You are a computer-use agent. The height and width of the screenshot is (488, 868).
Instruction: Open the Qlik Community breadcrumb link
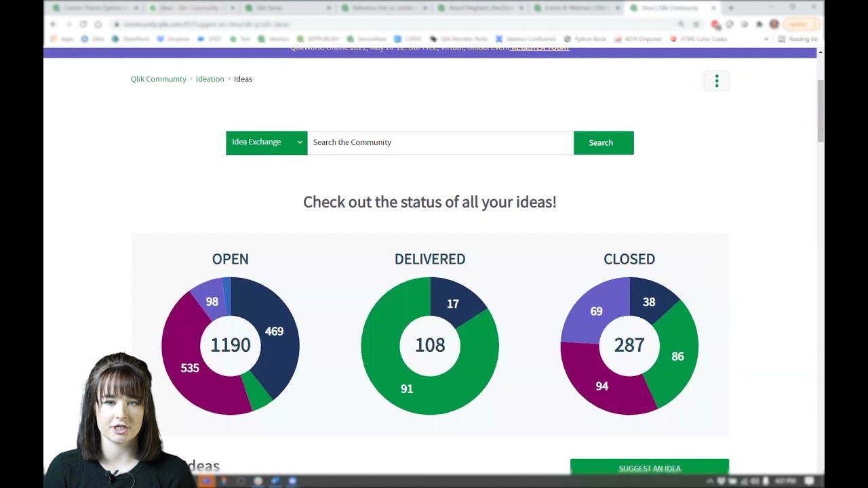[159, 79]
